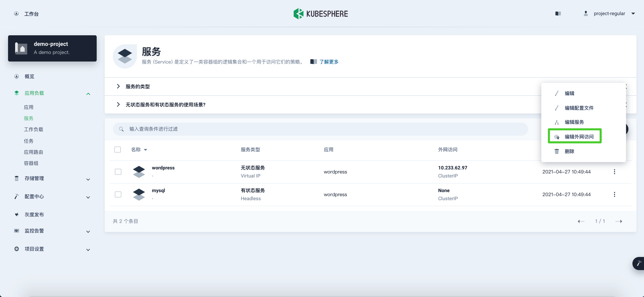
Task: Go to previous page arrow
Action: point(581,221)
